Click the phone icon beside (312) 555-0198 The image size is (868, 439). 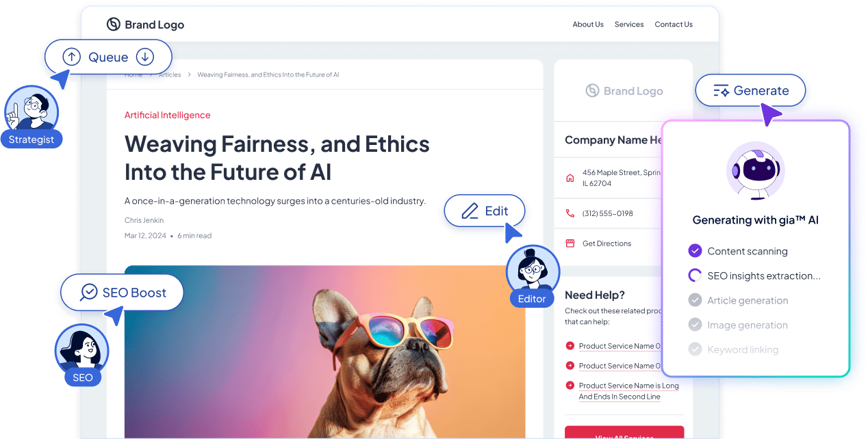(570, 213)
